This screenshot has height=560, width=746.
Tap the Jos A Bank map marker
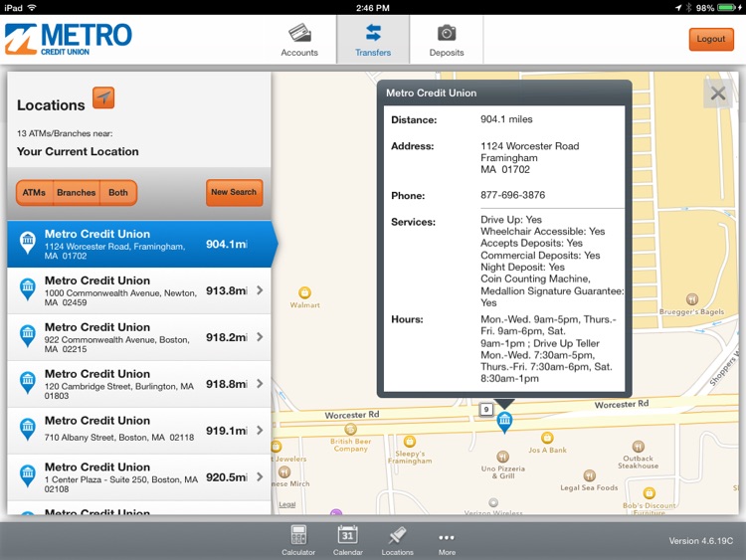click(x=547, y=438)
